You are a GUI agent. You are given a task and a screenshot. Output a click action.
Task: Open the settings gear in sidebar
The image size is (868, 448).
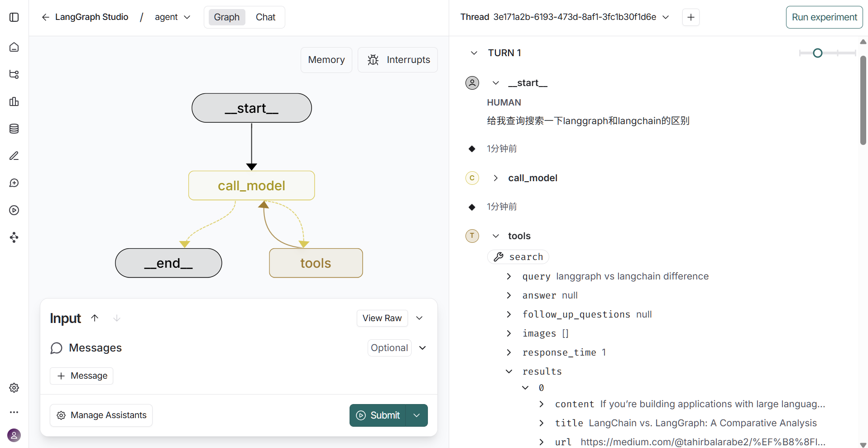pyautogui.click(x=14, y=388)
